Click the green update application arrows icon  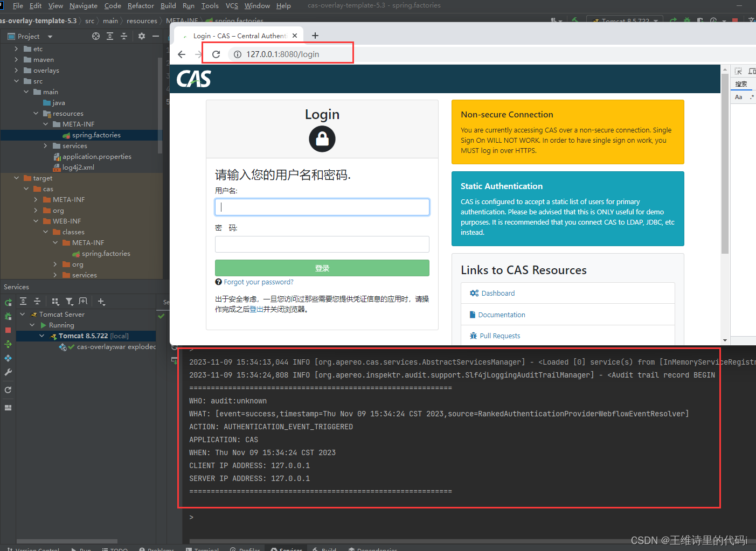pos(8,344)
